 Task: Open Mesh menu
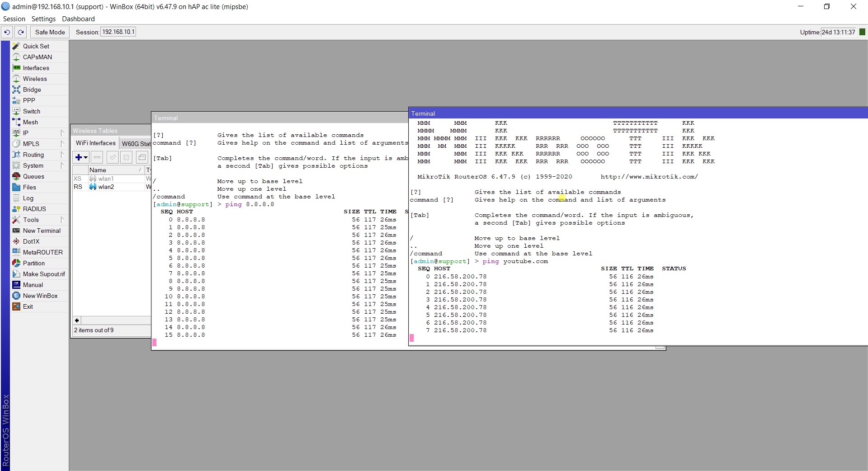pyautogui.click(x=30, y=122)
